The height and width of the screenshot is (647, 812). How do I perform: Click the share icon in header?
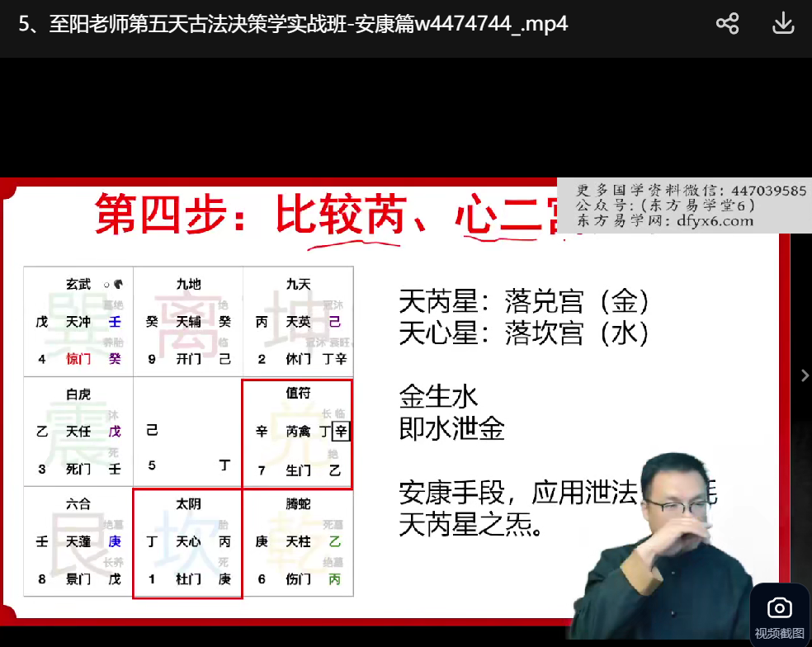727,23
